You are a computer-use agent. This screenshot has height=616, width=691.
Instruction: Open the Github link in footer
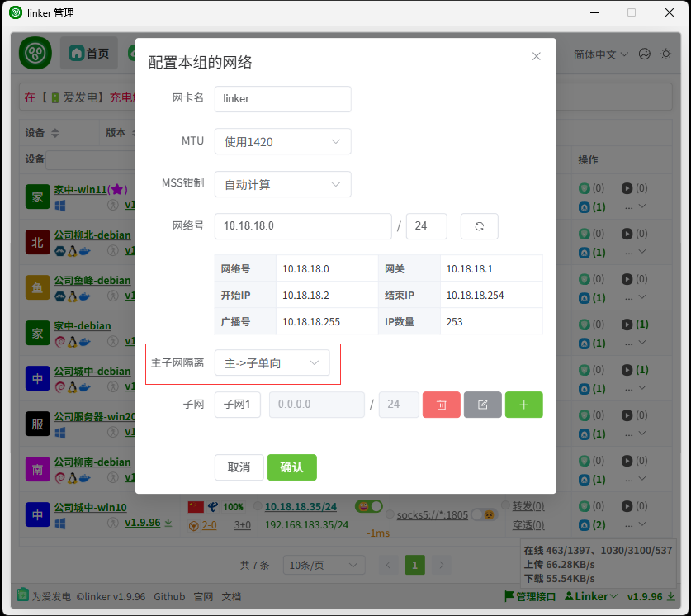[169, 596]
